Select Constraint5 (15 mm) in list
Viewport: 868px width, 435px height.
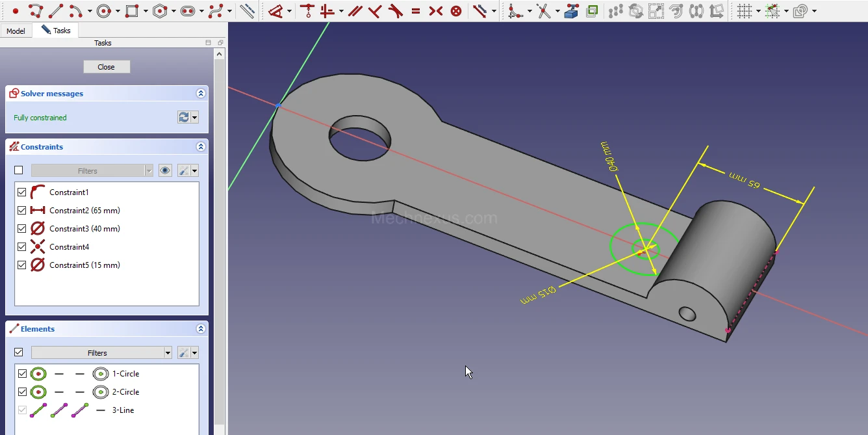(x=84, y=265)
